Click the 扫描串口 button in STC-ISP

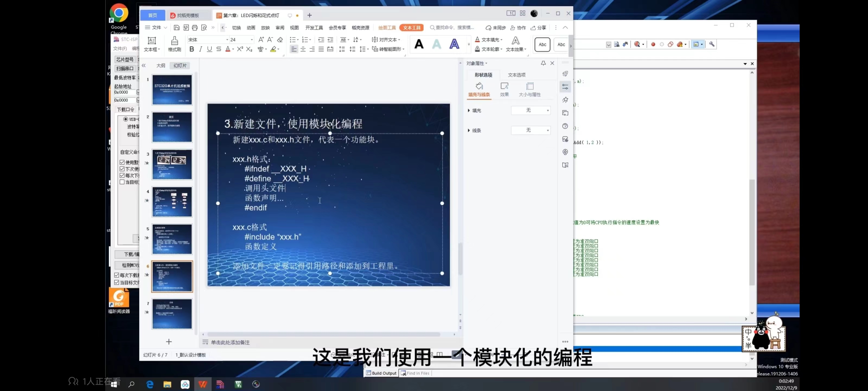pos(125,68)
